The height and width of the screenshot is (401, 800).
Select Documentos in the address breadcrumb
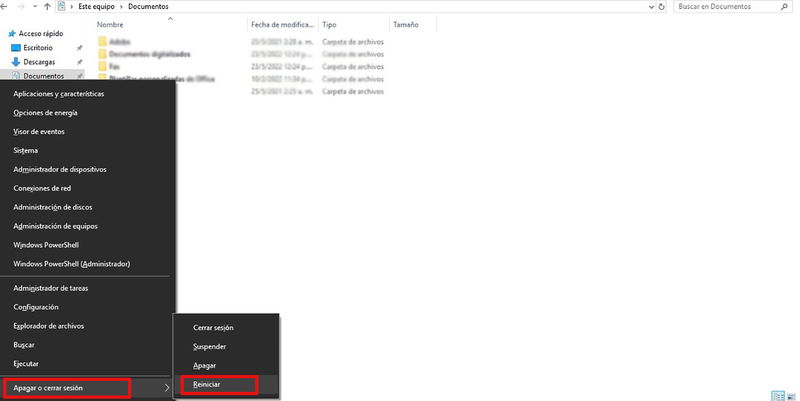[x=148, y=7]
